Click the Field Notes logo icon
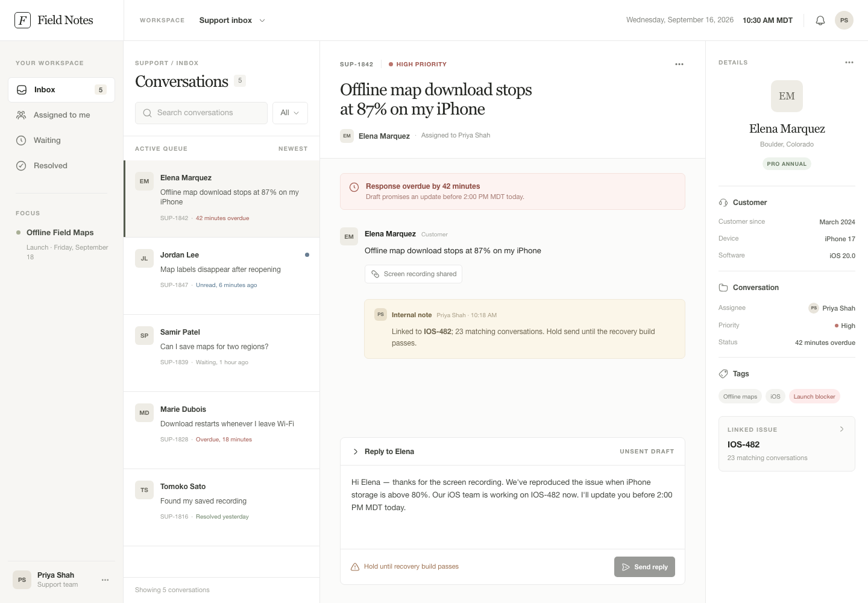868x603 pixels. click(22, 20)
